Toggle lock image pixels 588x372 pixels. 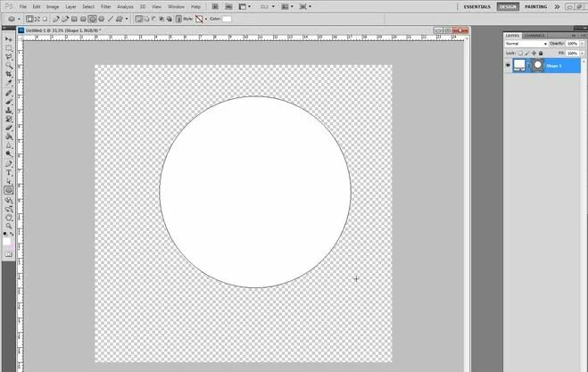coord(526,54)
